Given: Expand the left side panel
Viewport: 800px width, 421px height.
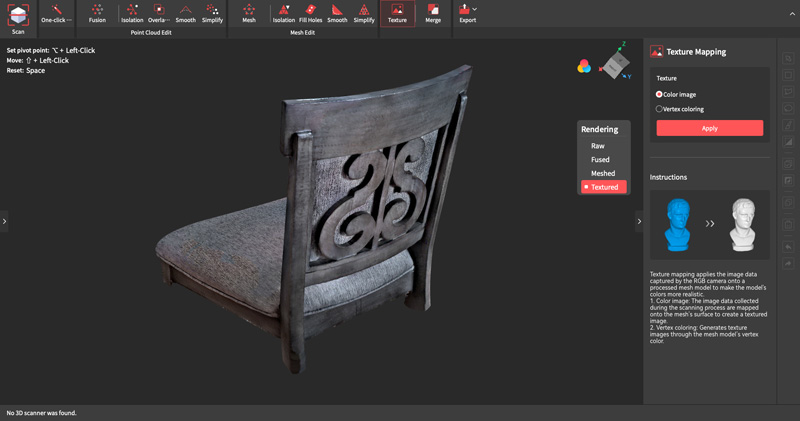Looking at the screenshot, I should 4,221.
